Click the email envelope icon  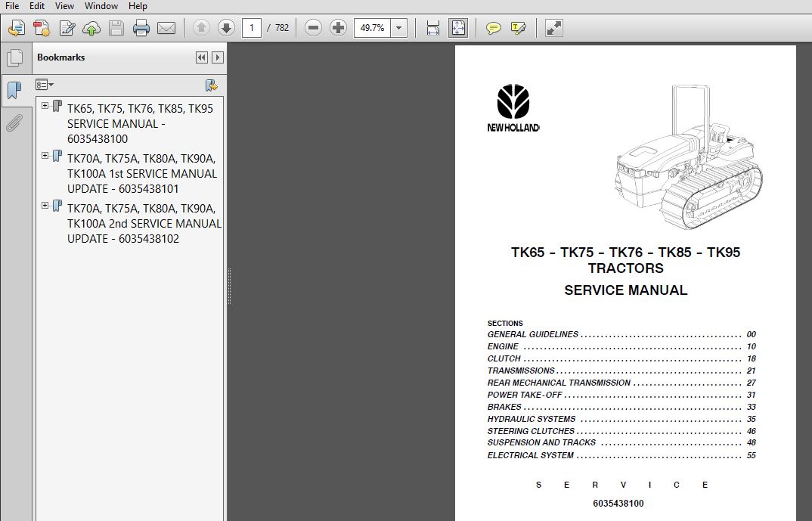pyautogui.click(x=166, y=28)
